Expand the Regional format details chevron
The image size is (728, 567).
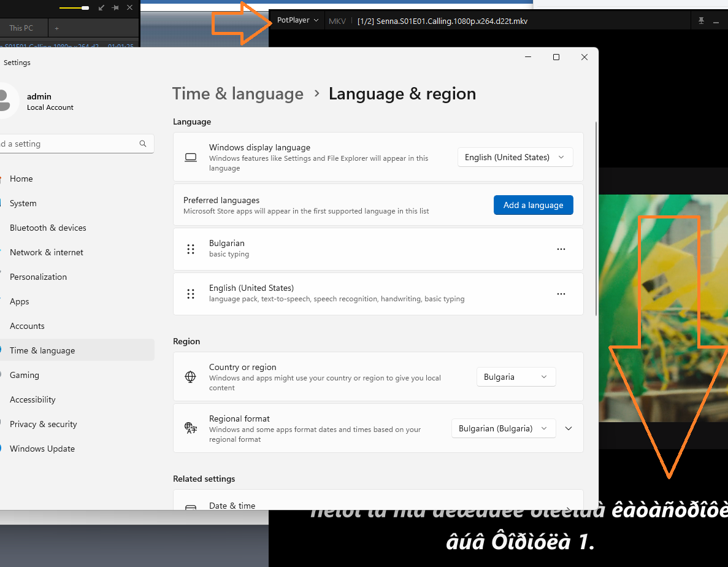pyautogui.click(x=569, y=428)
